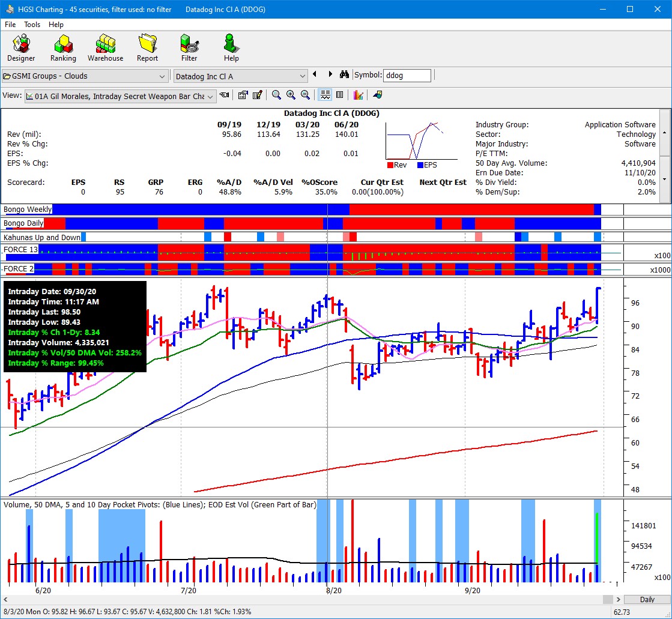Viewport: 672px width, 619px height.
Task: Click the Rev legend red swatch
Action: [x=390, y=165]
